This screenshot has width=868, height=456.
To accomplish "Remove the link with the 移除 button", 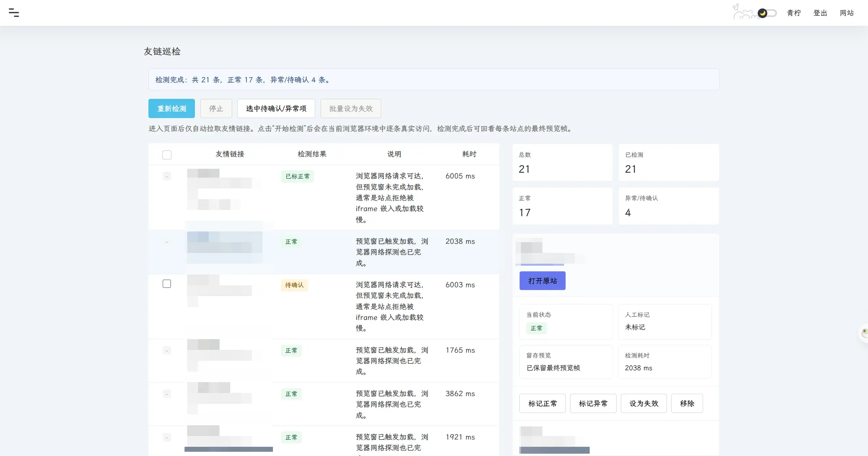I will [687, 403].
